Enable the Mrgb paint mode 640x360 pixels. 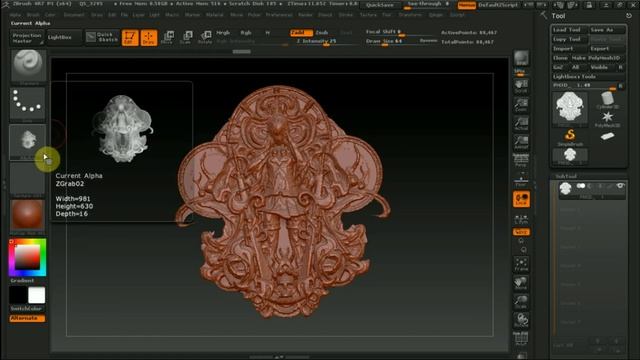point(223,33)
